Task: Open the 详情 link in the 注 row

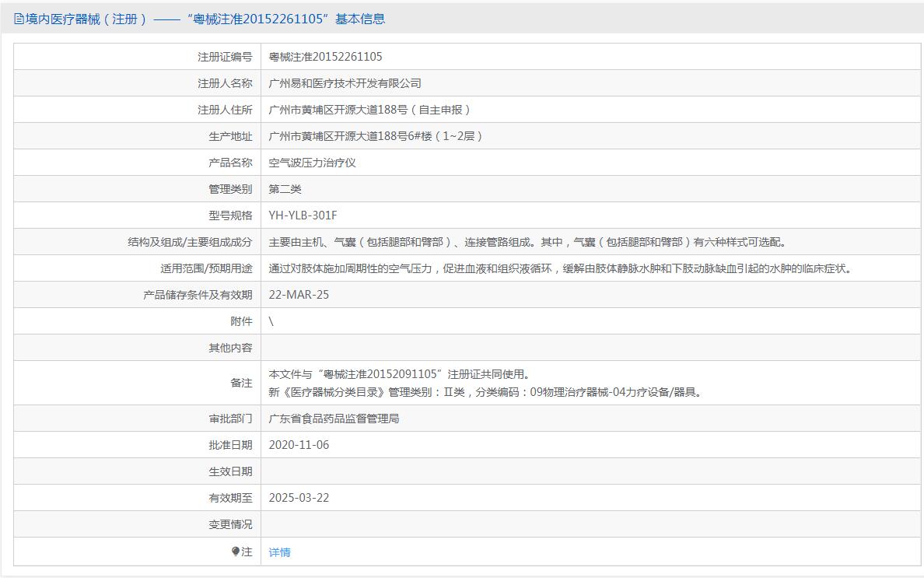Action: pos(279,552)
